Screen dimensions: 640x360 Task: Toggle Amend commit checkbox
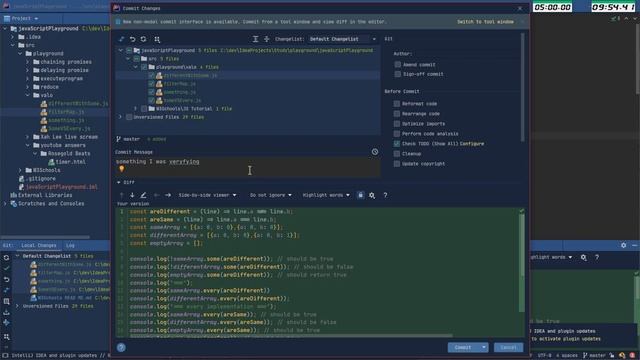[x=398, y=64]
